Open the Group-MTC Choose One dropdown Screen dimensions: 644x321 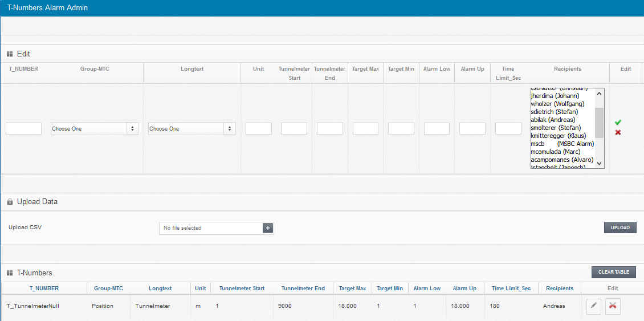pos(94,129)
